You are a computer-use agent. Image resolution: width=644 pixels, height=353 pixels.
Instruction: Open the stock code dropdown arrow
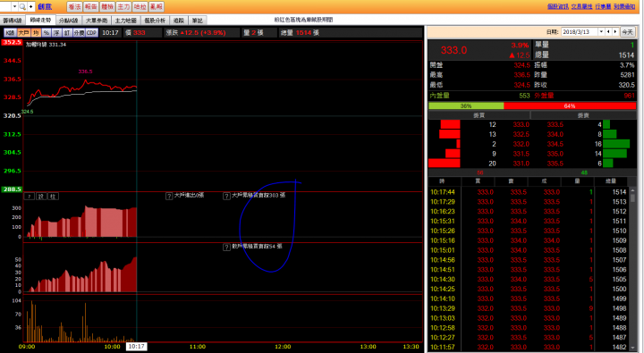click(x=15, y=6)
